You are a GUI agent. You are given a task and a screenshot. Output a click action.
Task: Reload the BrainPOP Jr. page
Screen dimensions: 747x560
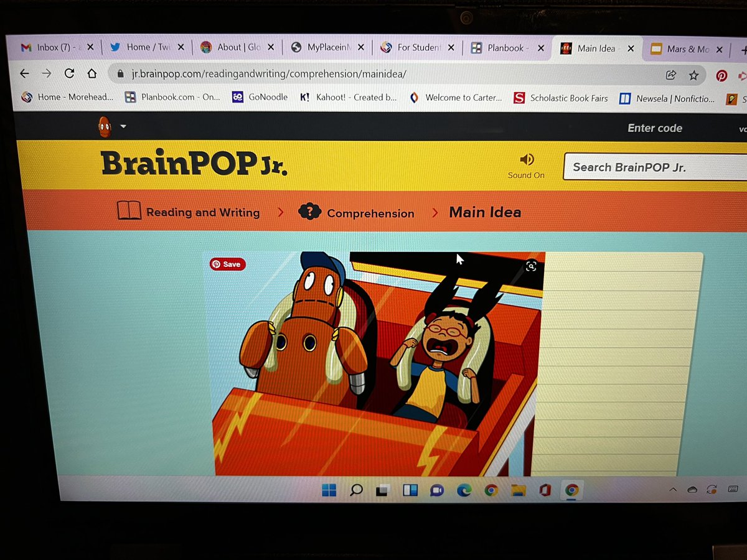69,73
